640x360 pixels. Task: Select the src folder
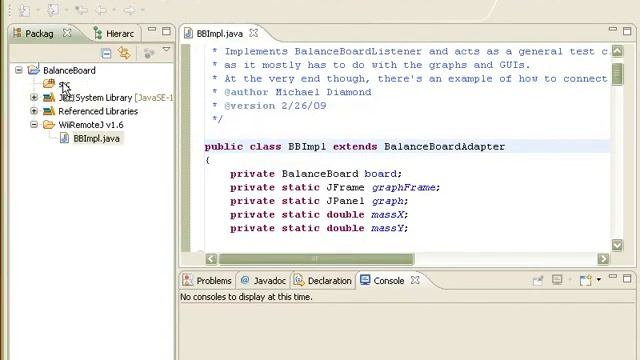(x=64, y=84)
